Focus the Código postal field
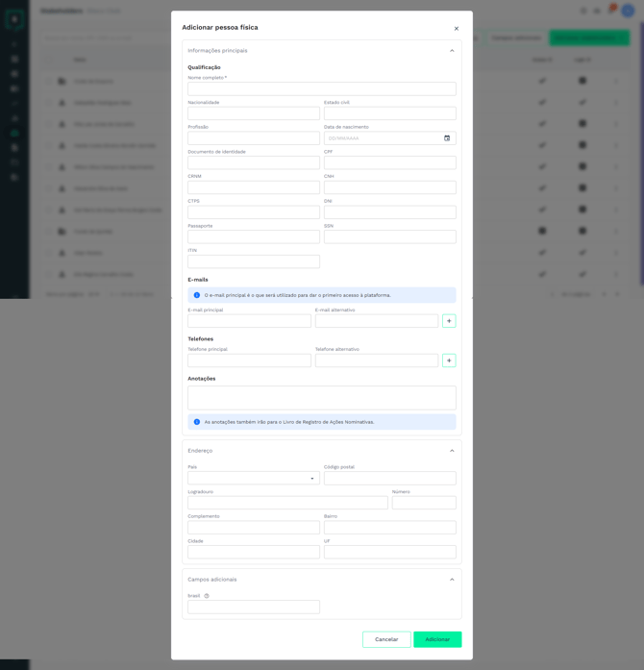Viewport: 644px width, 670px height. (389, 478)
